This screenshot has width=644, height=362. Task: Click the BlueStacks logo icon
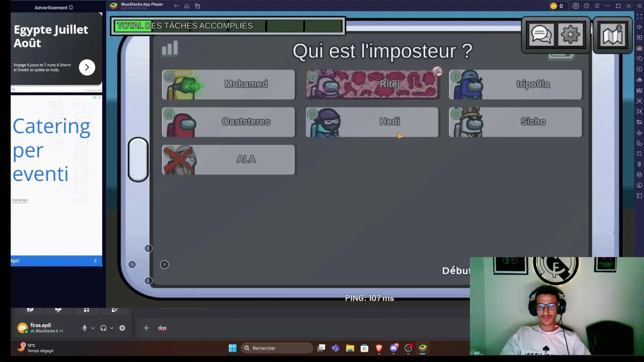pos(114,6)
